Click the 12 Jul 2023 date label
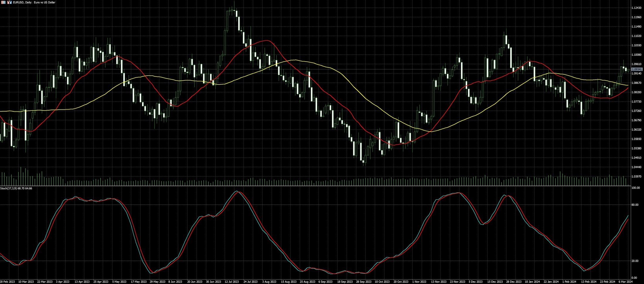 [232, 282]
